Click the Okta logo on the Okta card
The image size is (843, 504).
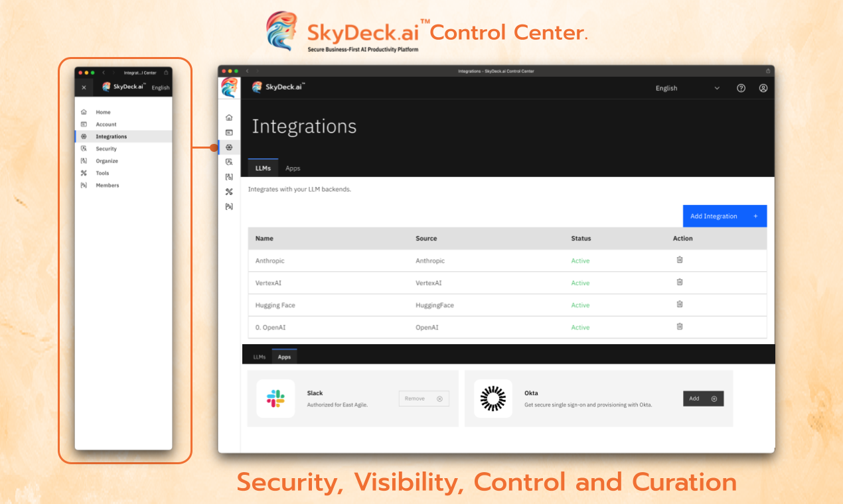tap(493, 399)
